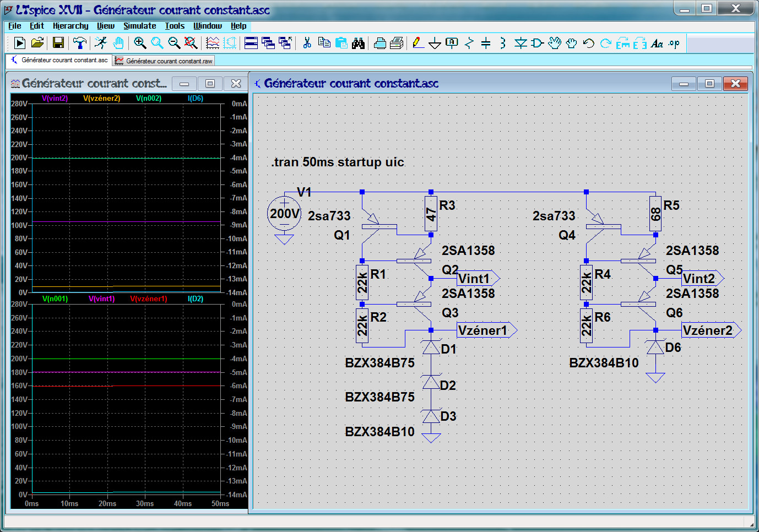Select the I(D6) trace label
Image resolution: width=759 pixels, height=532 pixels.
(x=196, y=99)
